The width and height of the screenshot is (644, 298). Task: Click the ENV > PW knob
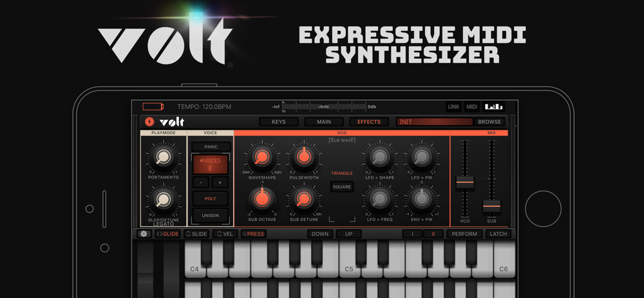[421, 199]
